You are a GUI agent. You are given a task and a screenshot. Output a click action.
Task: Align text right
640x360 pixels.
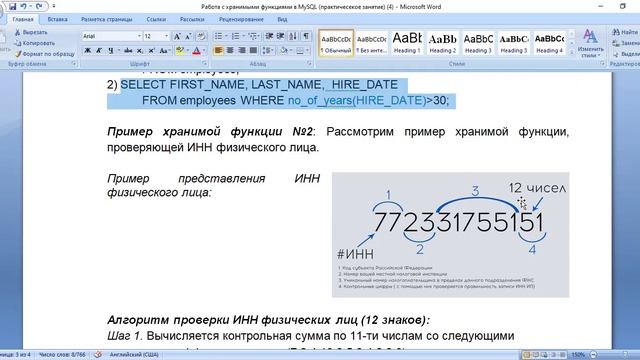coord(242,51)
